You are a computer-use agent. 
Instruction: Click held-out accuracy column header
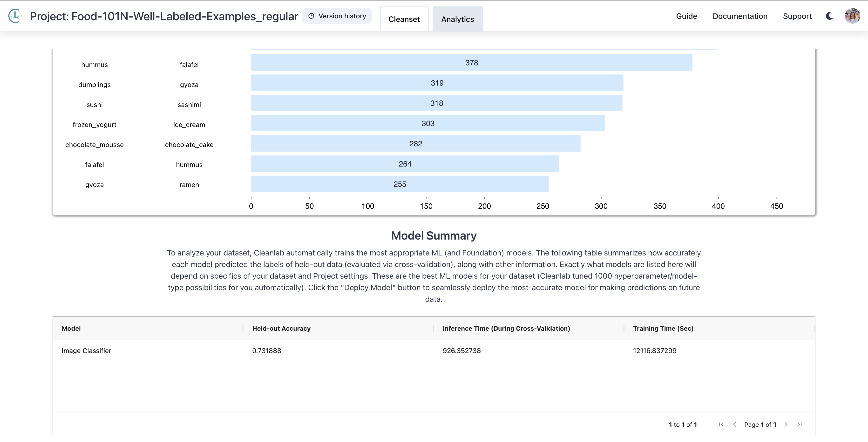coord(281,328)
